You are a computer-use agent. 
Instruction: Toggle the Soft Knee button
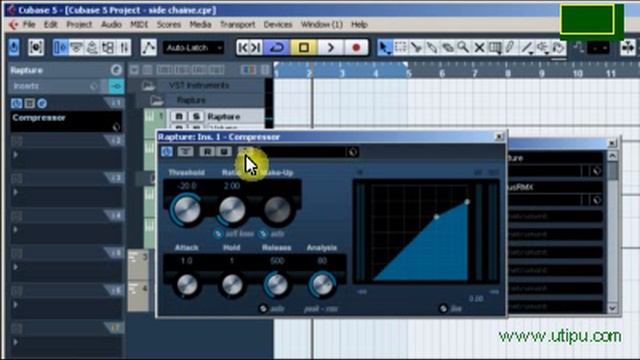218,234
